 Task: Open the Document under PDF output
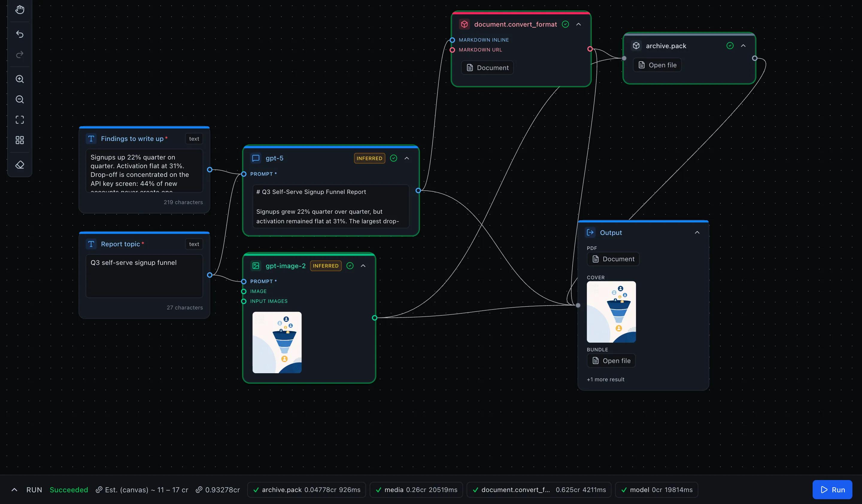[x=613, y=259]
